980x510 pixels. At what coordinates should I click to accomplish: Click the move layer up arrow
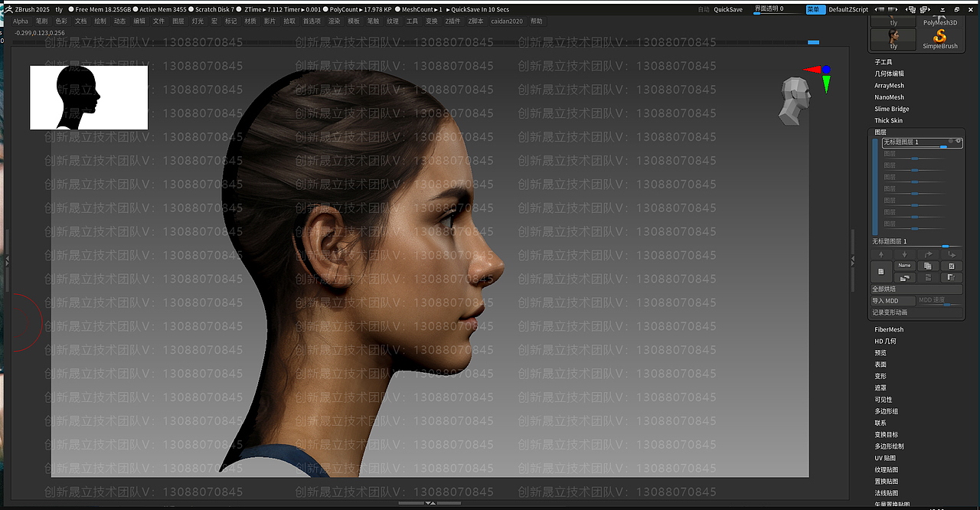[881, 255]
